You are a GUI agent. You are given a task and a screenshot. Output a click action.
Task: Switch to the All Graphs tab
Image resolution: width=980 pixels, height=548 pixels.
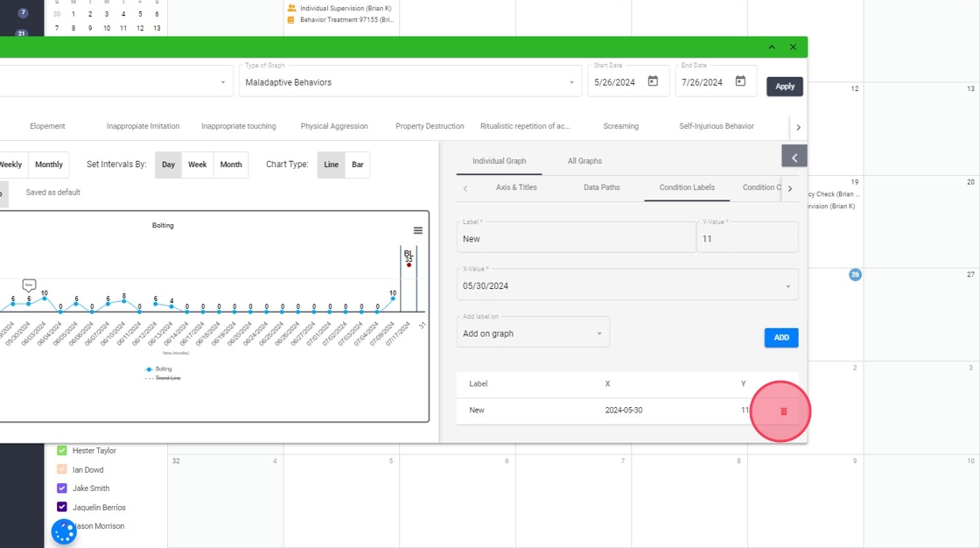pyautogui.click(x=584, y=161)
